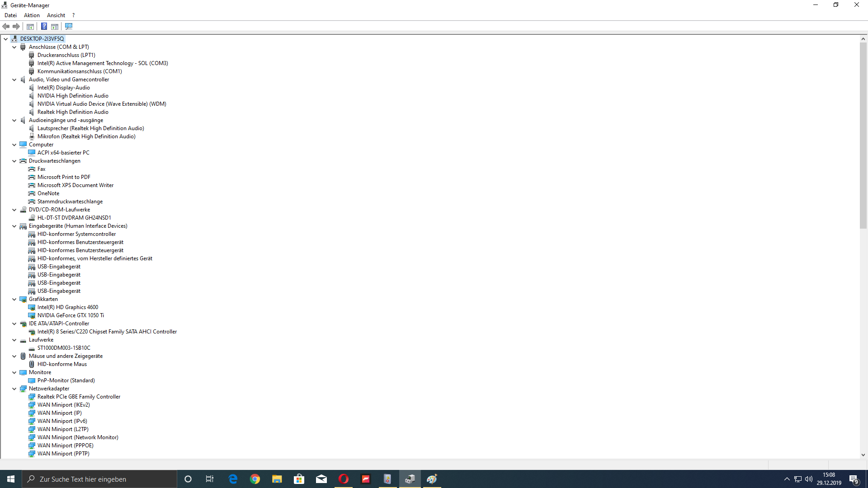This screenshot has width=868, height=488.
Task: Click show/hide console tree toolbar icon
Action: pyautogui.click(x=30, y=26)
